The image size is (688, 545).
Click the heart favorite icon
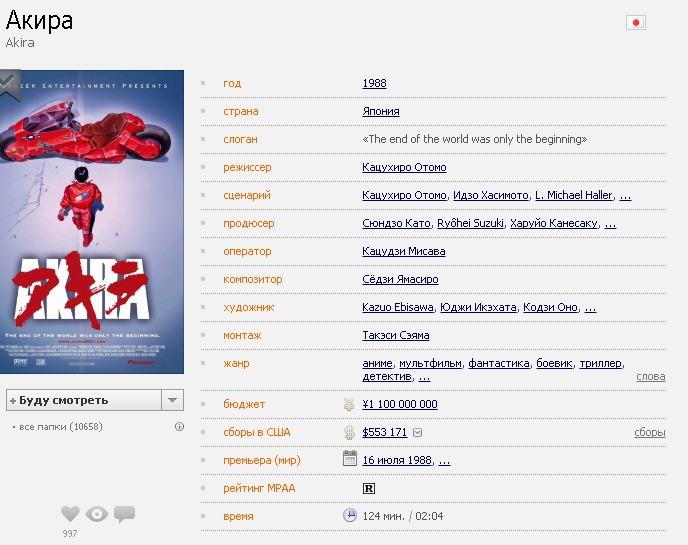(x=70, y=514)
